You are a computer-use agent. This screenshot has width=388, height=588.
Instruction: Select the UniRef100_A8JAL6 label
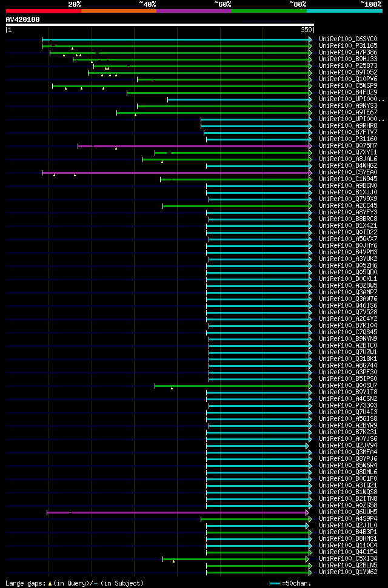point(348,159)
